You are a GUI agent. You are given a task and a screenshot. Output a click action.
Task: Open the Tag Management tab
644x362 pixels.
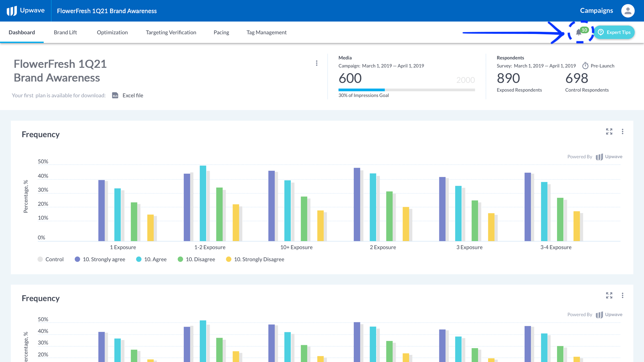[267, 32]
